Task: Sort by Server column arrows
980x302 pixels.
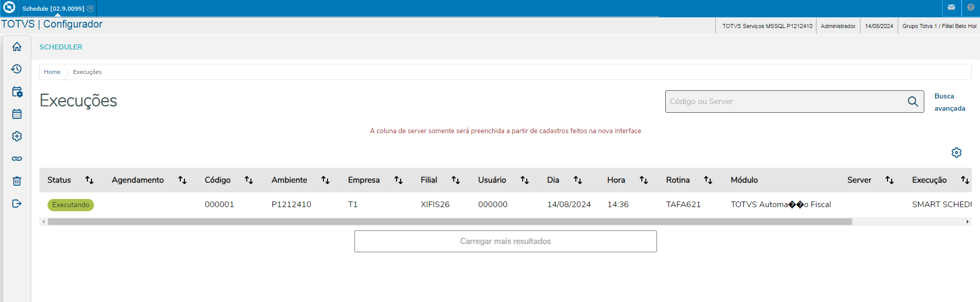Action: tap(890, 180)
